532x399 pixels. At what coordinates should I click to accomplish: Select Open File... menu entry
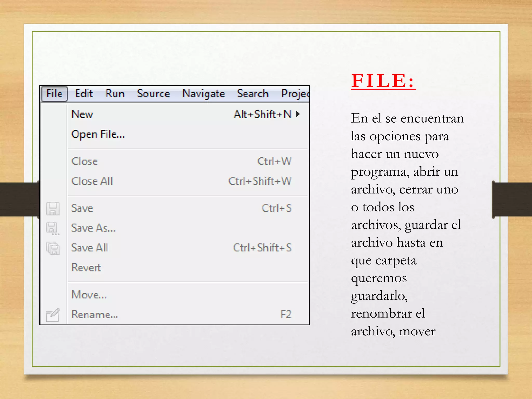tap(188, 134)
